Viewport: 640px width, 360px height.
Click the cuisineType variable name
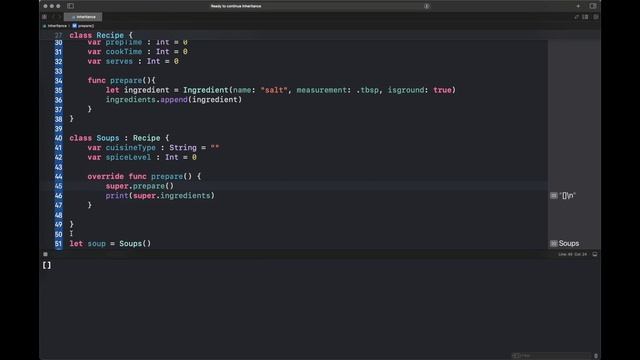pyautogui.click(x=131, y=148)
